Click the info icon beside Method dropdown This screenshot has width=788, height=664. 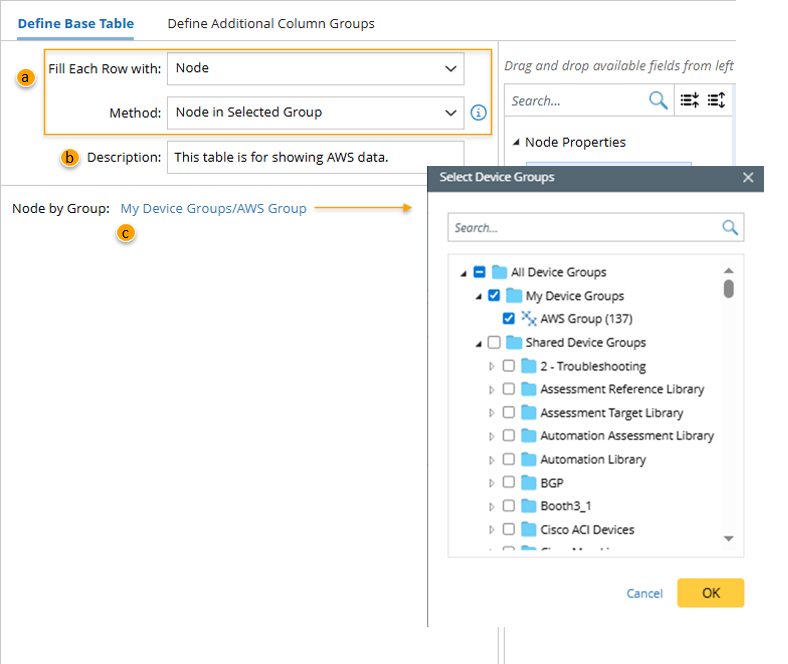[x=479, y=113]
